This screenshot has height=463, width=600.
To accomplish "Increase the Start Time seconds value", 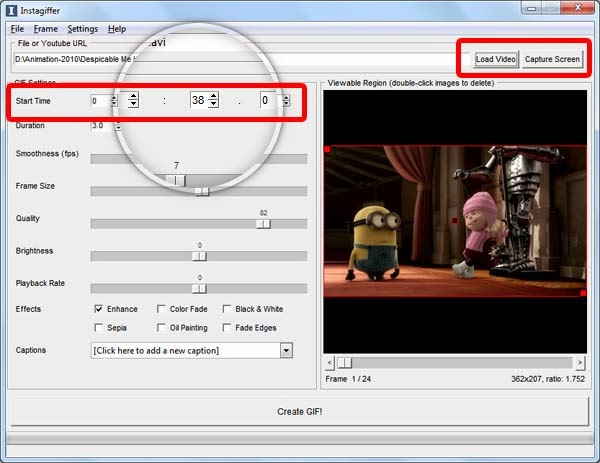I will (x=214, y=96).
